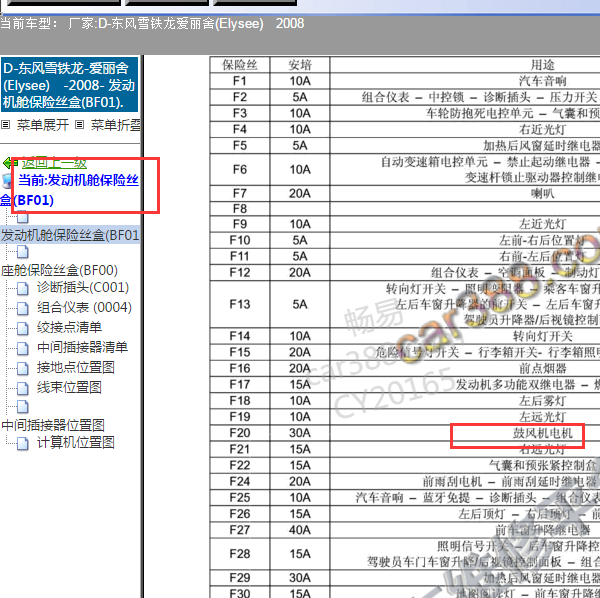Click document icon beside 诊断插头(C001)
Viewport: 600px width, 598px height.
click(x=23, y=288)
